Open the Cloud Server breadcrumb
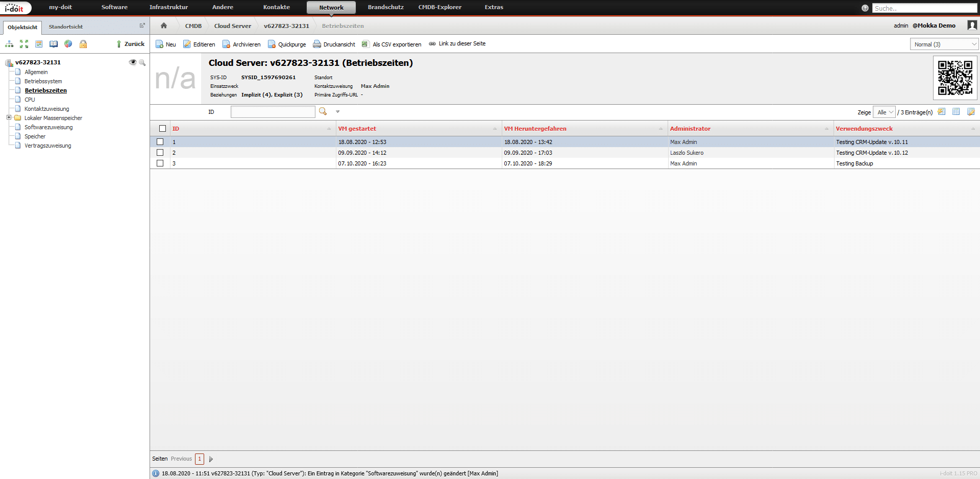The image size is (980, 479). [x=233, y=26]
